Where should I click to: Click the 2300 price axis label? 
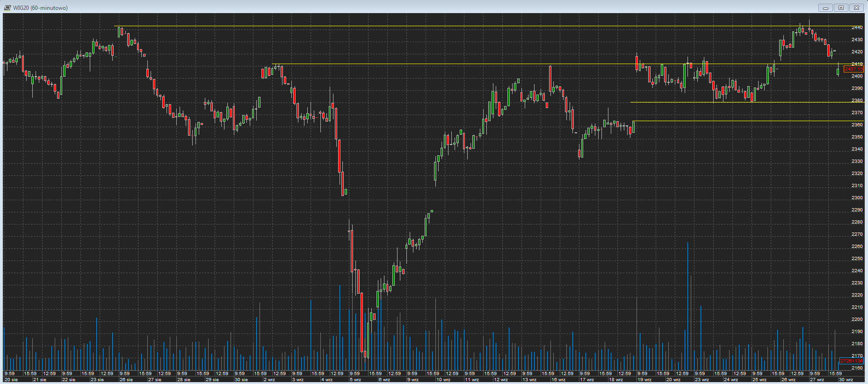[857, 198]
